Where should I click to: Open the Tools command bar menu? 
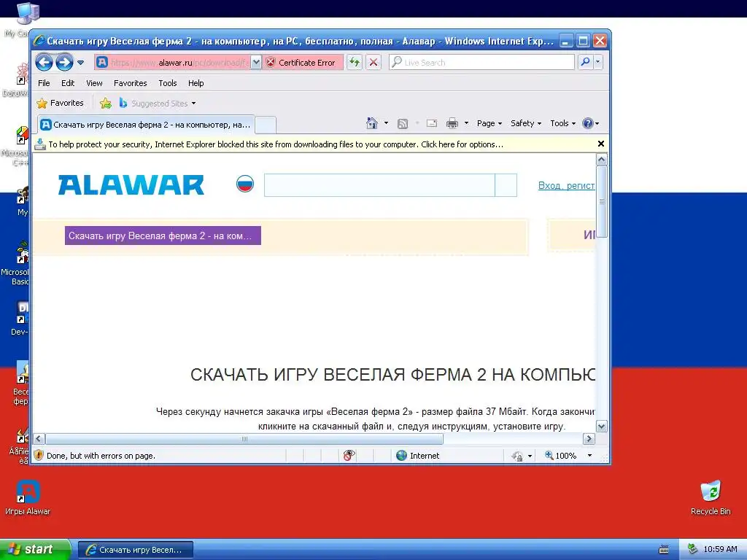coord(562,123)
